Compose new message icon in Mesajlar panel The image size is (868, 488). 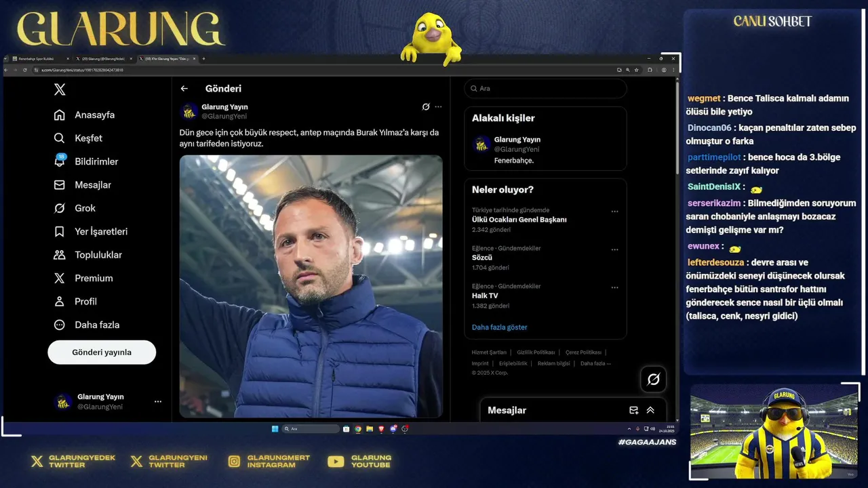click(633, 410)
